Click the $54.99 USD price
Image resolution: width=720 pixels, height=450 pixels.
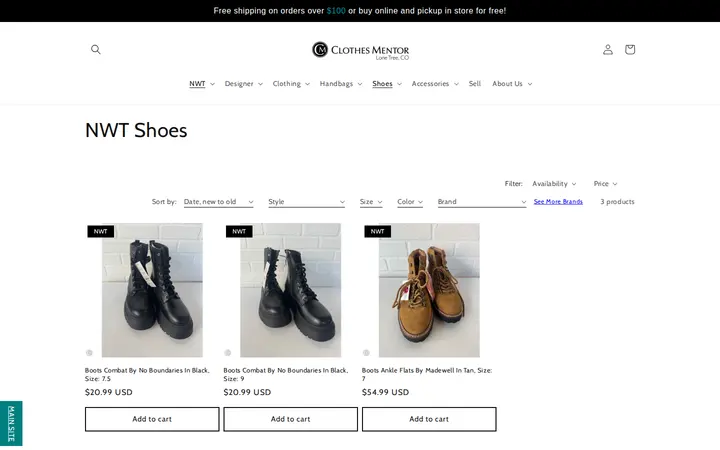pyautogui.click(x=385, y=392)
